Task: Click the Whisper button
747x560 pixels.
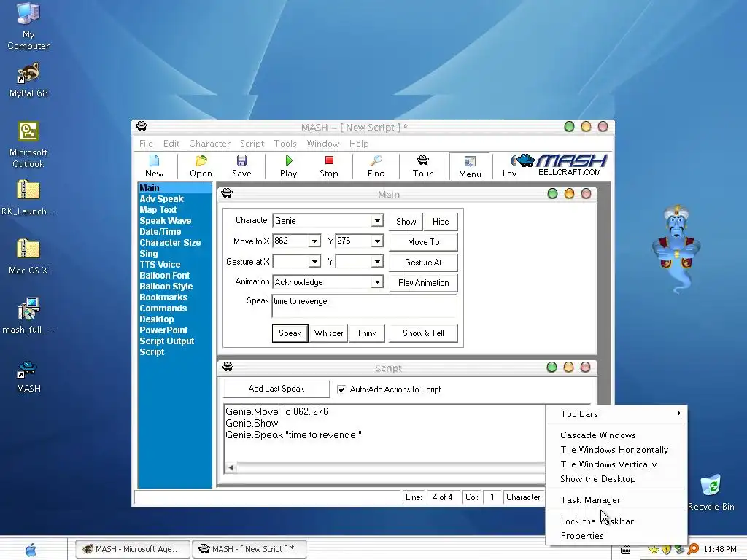Action: point(329,333)
